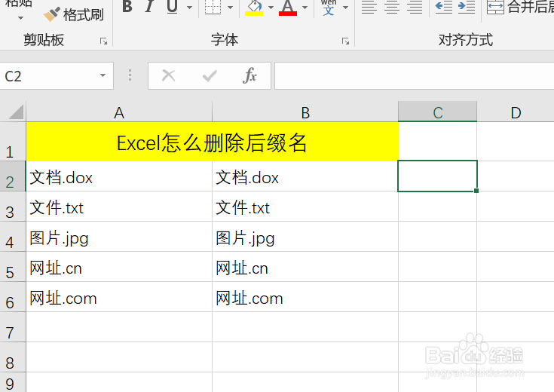Select column B header
The image size is (554, 392).
click(305, 113)
